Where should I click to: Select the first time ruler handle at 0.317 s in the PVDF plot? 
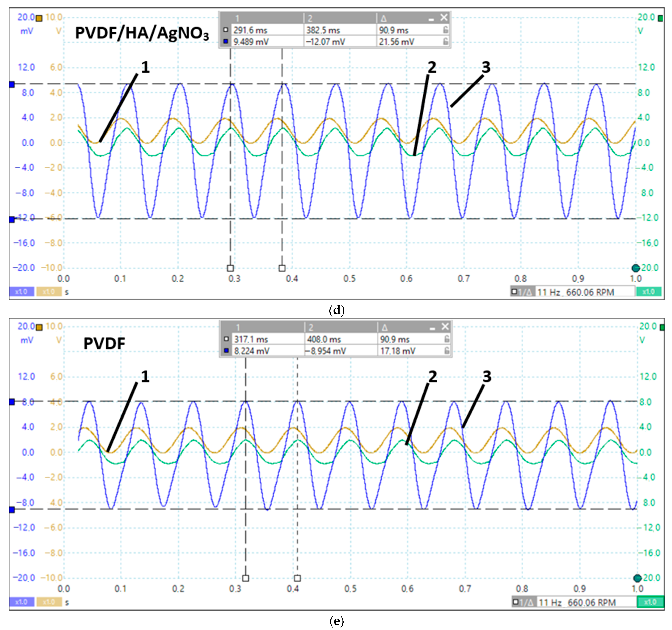(x=246, y=578)
